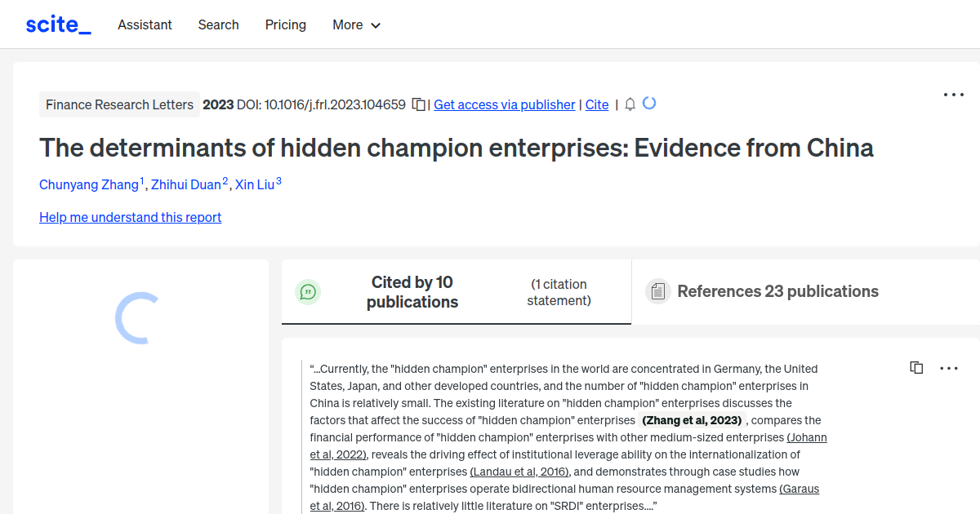Open Get access via publisher link
The image size is (980, 514).
coord(504,104)
